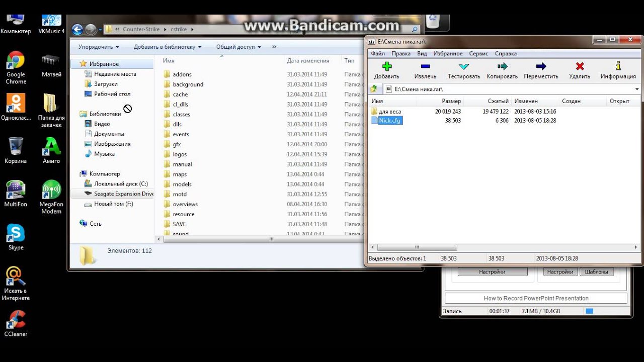Image resolution: width=644 pixels, height=362 pixels.
Task: Select Nick.cfg in the 7-Zip archive
Action: point(390,121)
